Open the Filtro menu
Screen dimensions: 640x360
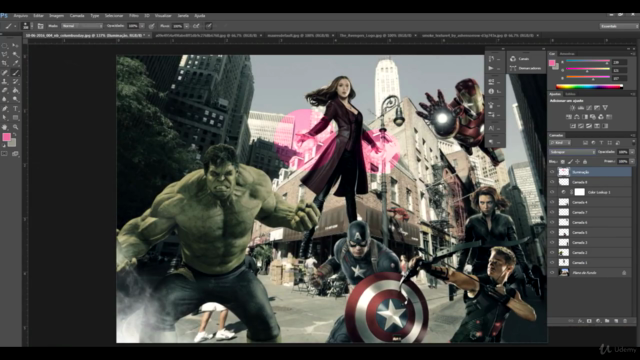134,16
